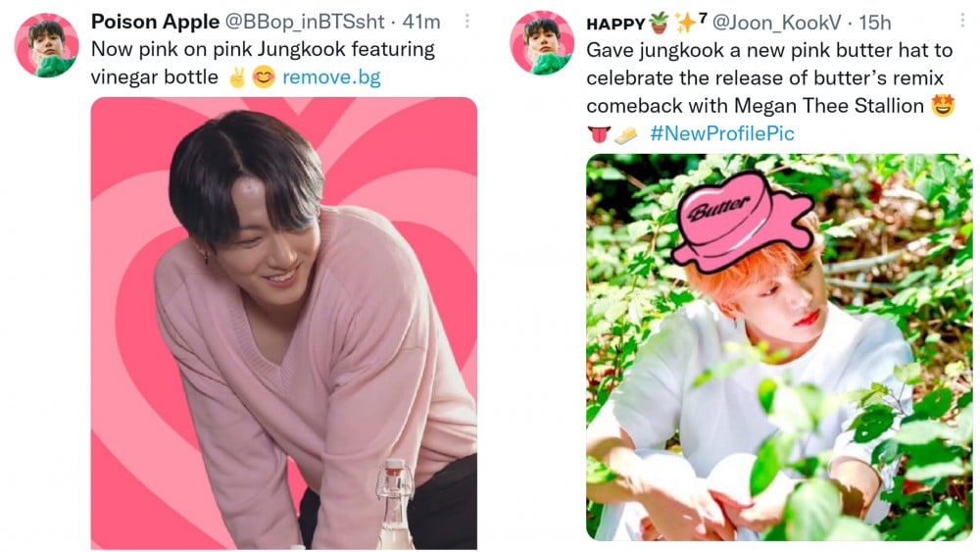Screen dimensions: 980x552
Task: Open the Poison Apple profile avatar
Action: click(x=46, y=45)
